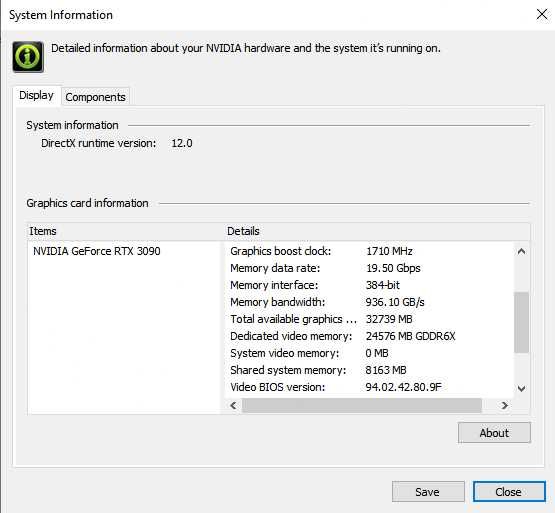Select the Memory data rate row

370,268
